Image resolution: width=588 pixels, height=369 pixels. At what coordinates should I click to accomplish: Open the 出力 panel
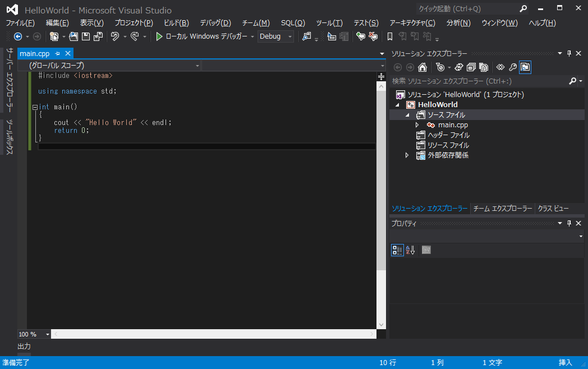tap(24, 346)
